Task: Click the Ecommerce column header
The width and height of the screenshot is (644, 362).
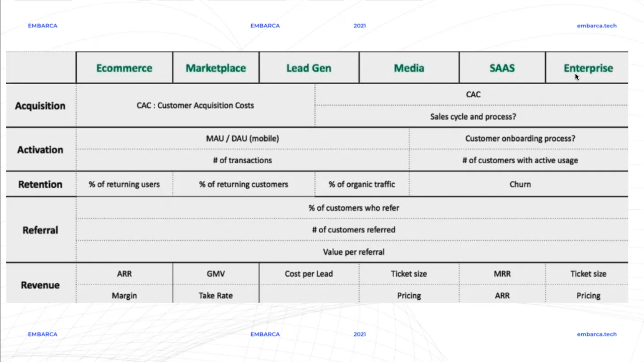Action: tap(124, 68)
